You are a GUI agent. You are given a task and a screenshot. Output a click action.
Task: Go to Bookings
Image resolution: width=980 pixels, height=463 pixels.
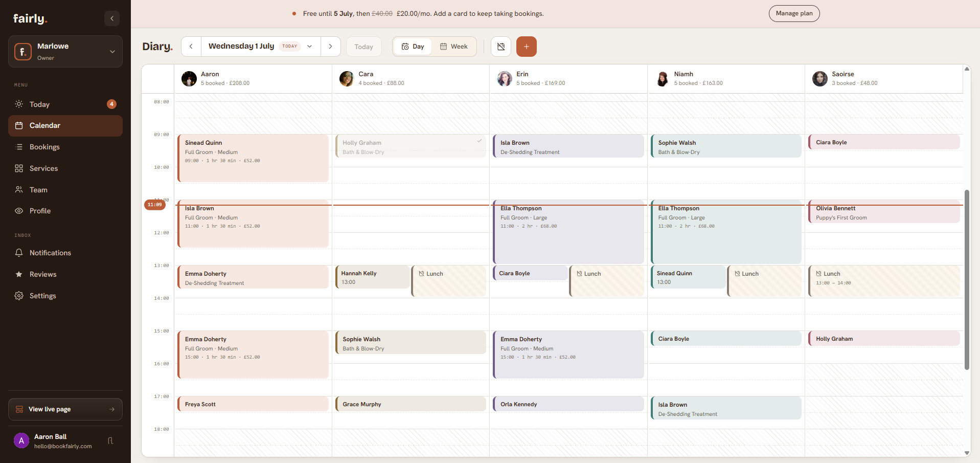65,147
